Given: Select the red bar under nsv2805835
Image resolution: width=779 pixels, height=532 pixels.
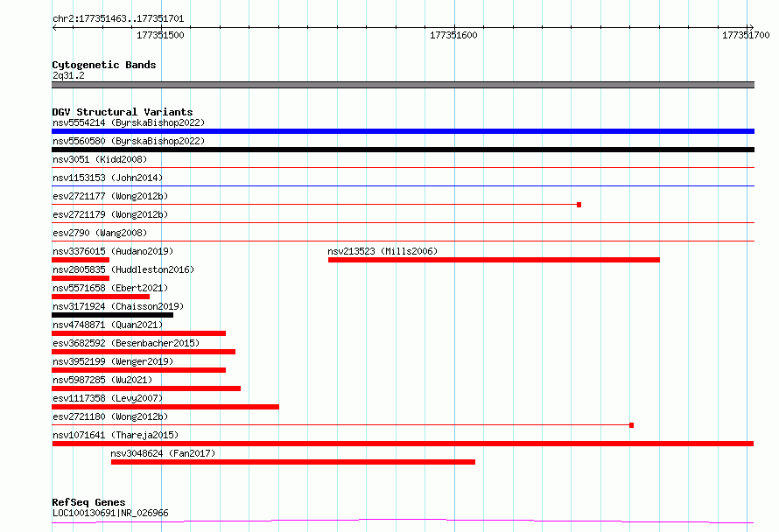Looking at the screenshot, I should (x=81, y=278).
